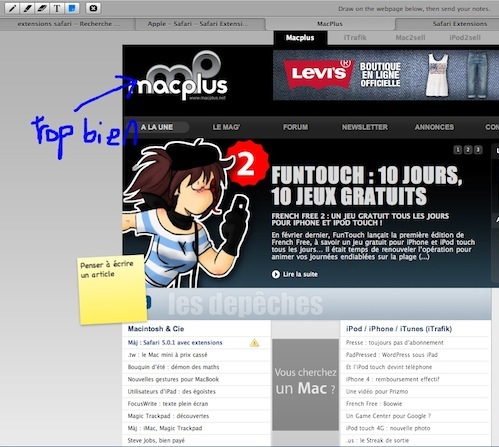499x447 pixels.
Task: Open ANNONCES navigation item
Action: click(x=434, y=127)
